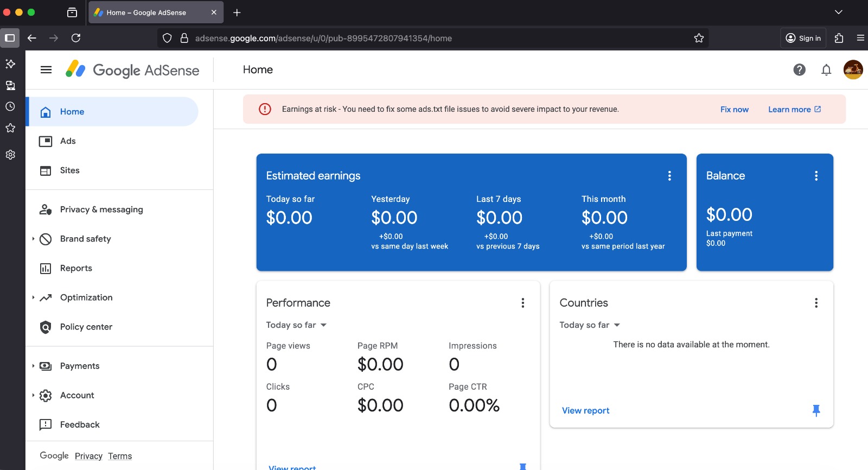Open the AdSense hamburger main menu
Screen dimensions: 868x470
(46, 69)
